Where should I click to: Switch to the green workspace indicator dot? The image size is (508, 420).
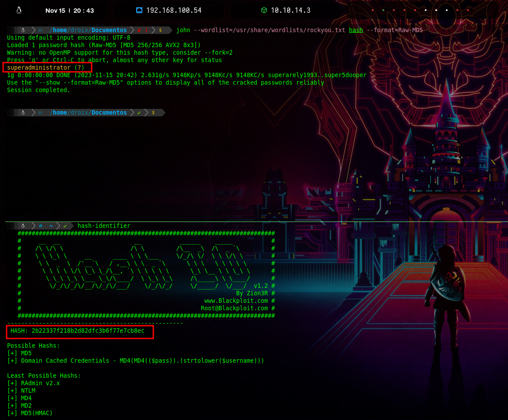click(383, 10)
